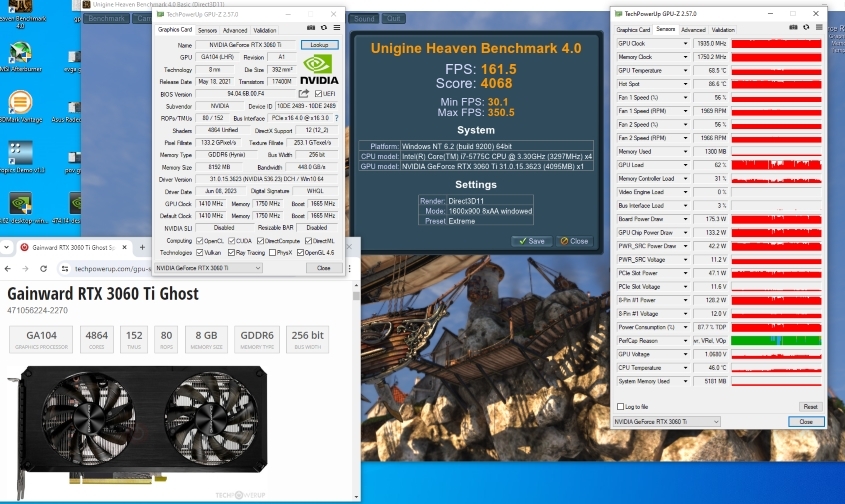Toggle the Ray Tracing checkbox

[x=232, y=252]
